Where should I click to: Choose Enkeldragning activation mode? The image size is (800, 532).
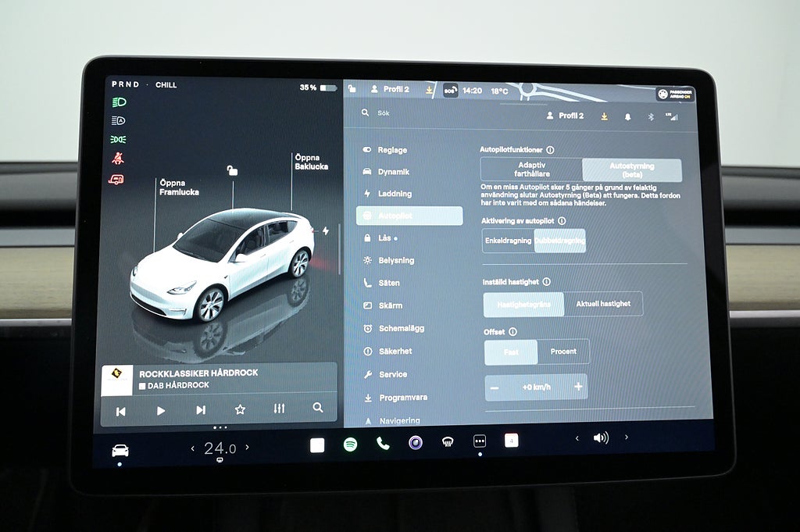click(508, 241)
